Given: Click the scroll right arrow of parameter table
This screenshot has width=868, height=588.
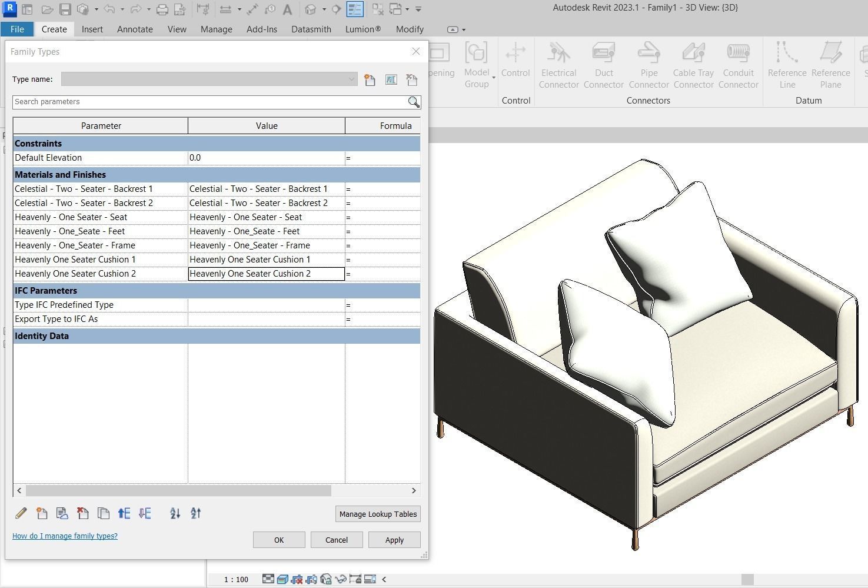Looking at the screenshot, I should (x=414, y=490).
